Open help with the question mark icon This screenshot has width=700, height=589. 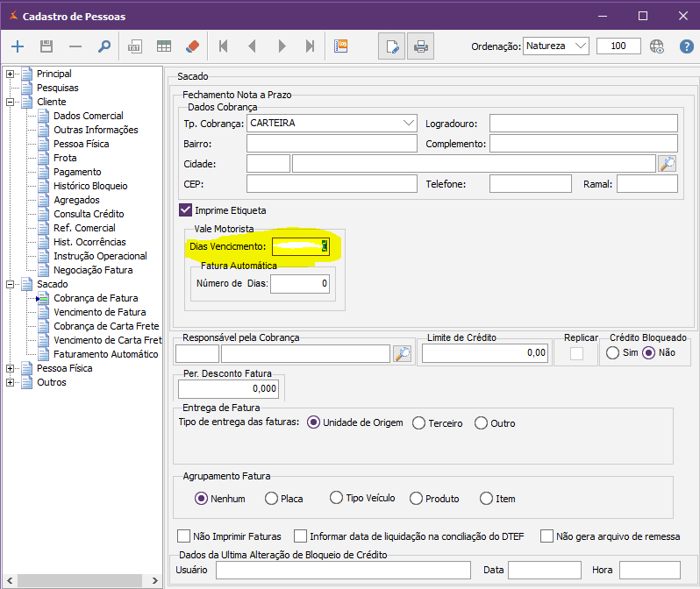tap(687, 46)
